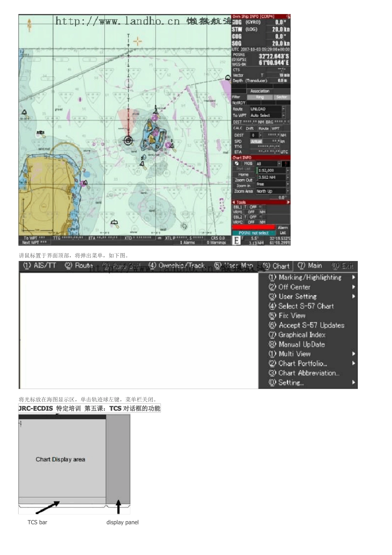Screen dimensions: 392x555
Task: Click the left arrow on the Tools header
Action: pos(234,202)
